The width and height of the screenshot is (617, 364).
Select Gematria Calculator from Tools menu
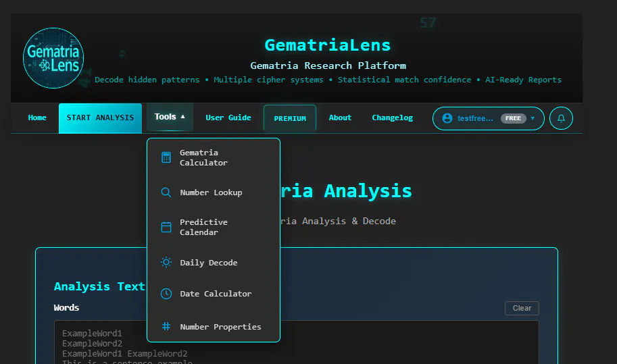click(x=214, y=157)
